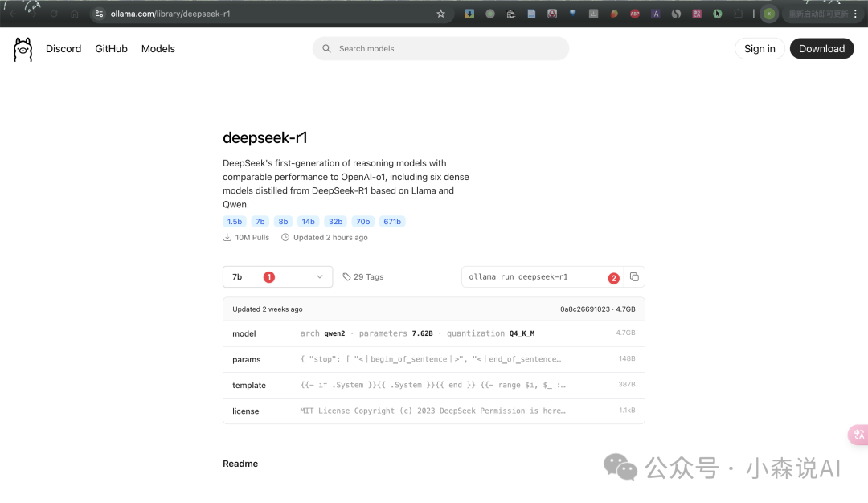Click the Download button
The height and width of the screenshot is (503, 868).
pos(821,49)
